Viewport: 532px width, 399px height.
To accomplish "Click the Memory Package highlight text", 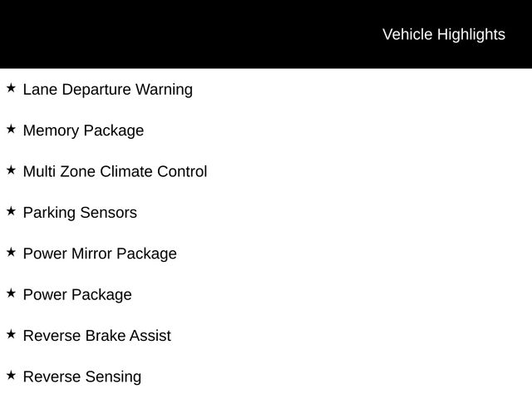I will coord(83,131).
